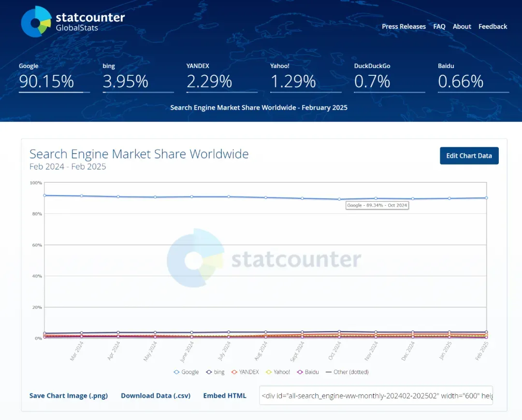Click Google's Oct 2024 data point

(339, 199)
